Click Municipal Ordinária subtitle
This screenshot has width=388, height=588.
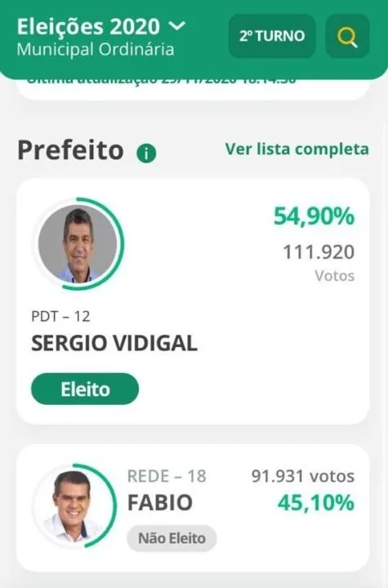coord(96,50)
